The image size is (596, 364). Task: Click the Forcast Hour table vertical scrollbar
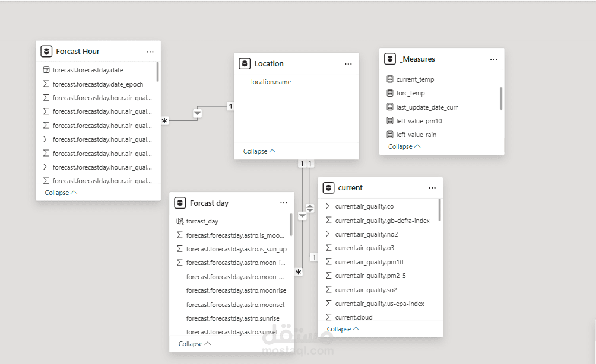157,72
